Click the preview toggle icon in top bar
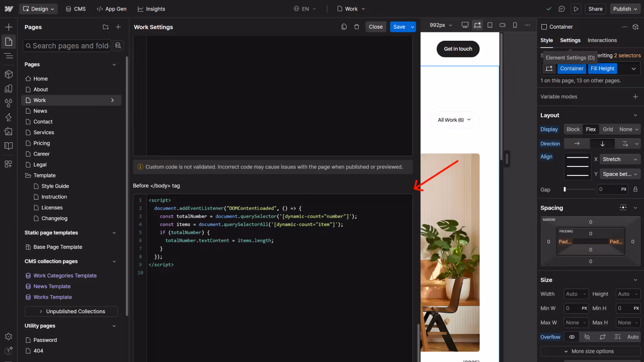The image size is (644, 362). point(576,9)
